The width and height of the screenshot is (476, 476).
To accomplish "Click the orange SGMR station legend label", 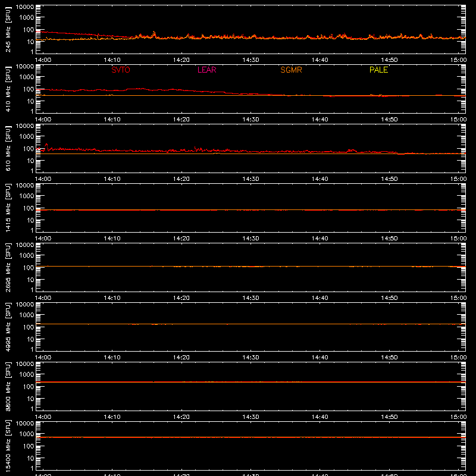I will tap(291, 70).
